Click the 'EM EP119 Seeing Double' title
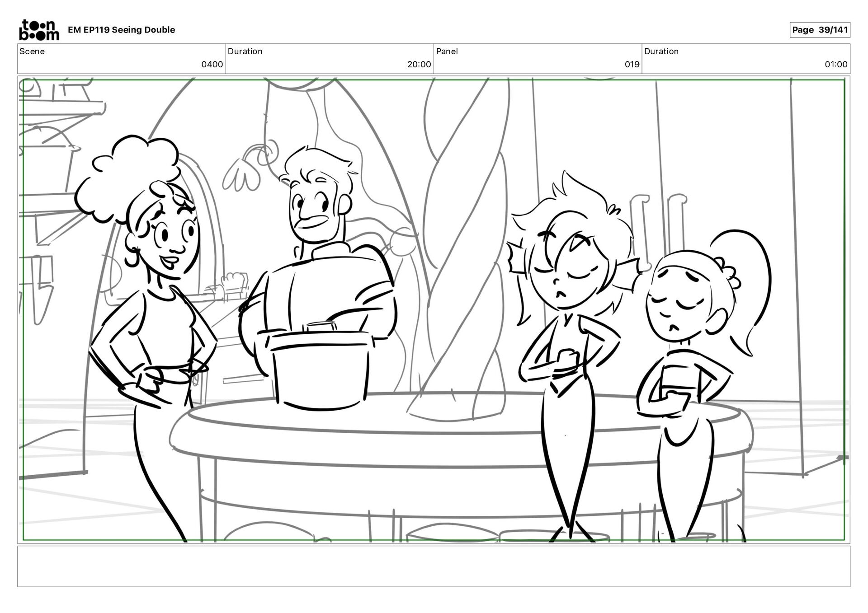868x613 pixels. (121, 30)
